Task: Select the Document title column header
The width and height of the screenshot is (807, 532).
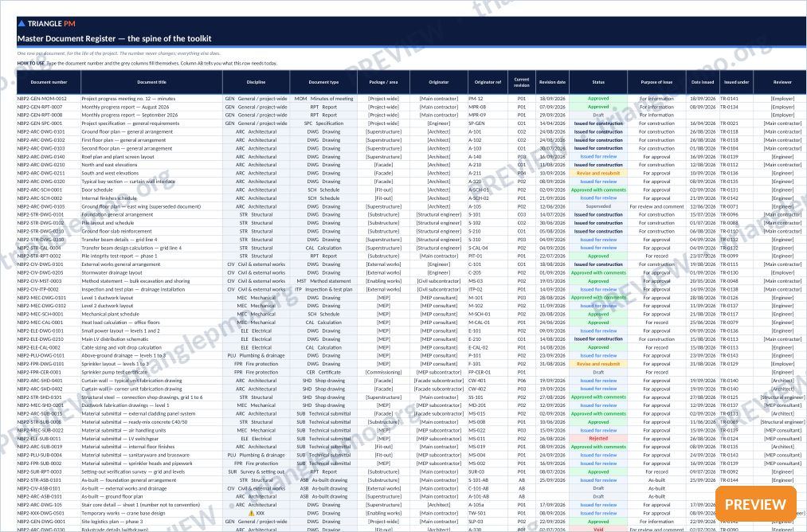Action: (x=152, y=82)
